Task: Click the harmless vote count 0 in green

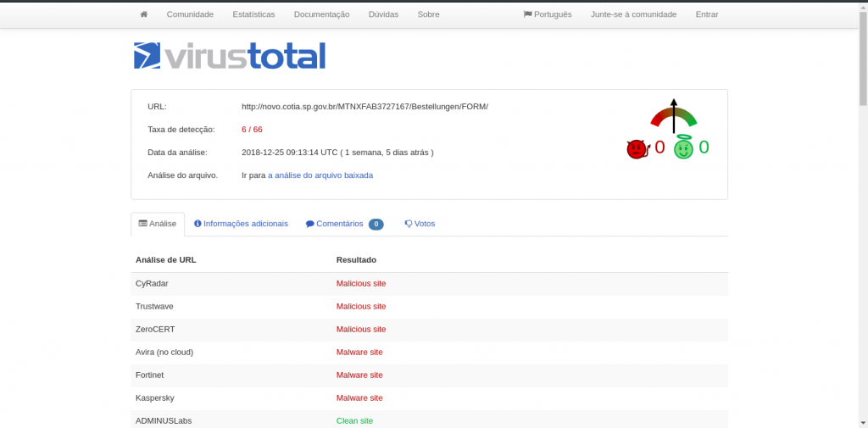Action: pyautogui.click(x=704, y=147)
